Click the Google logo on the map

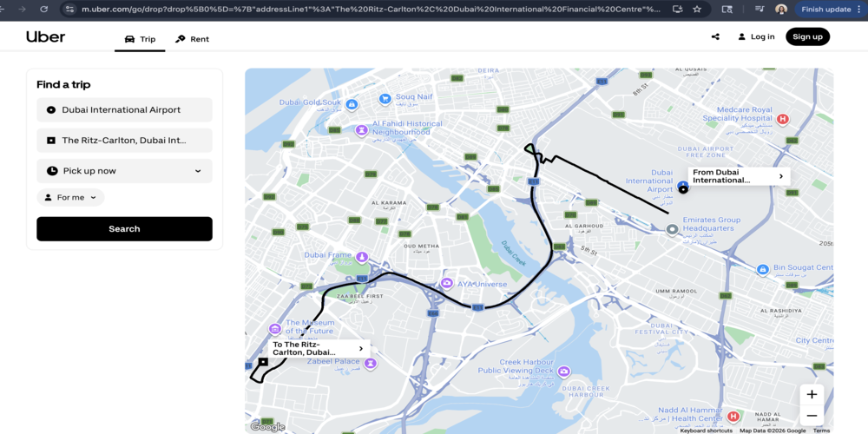pyautogui.click(x=267, y=427)
